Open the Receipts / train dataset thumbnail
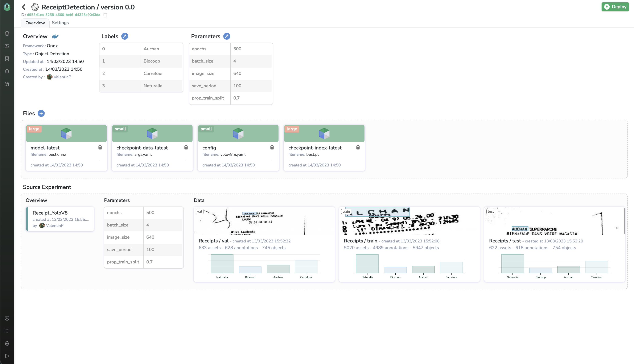 click(409, 221)
